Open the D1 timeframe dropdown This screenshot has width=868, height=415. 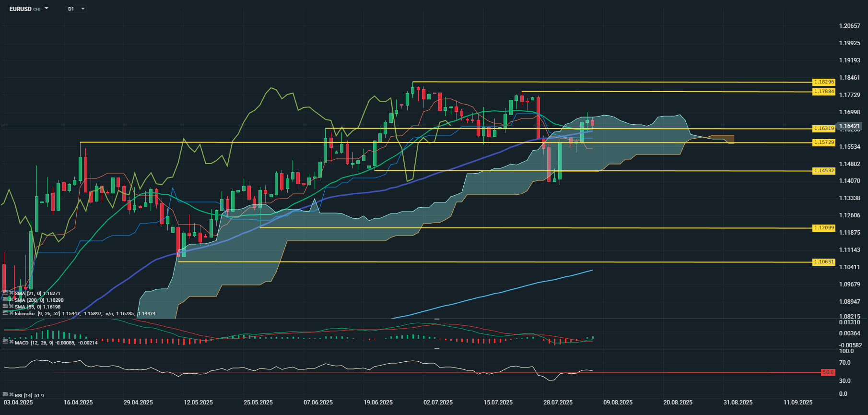click(x=76, y=9)
